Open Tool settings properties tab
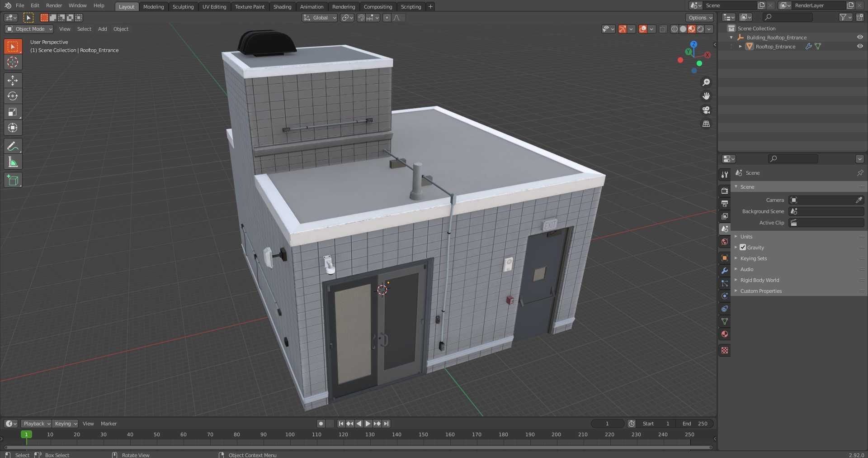This screenshot has width=868, height=458. click(x=725, y=174)
